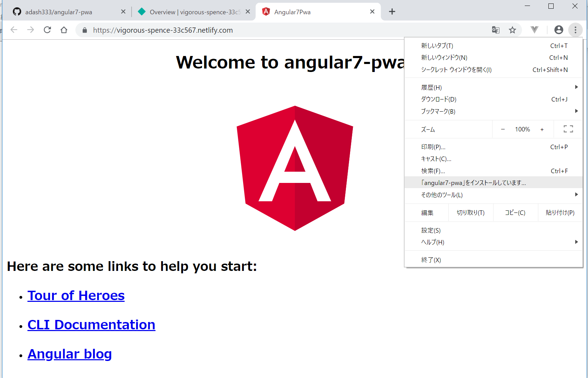Open the CLI Documentation link

pos(91,325)
